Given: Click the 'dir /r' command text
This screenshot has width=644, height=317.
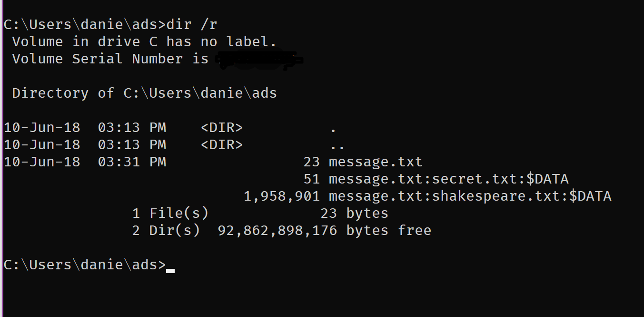Looking at the screenshot, I should [x=191, y=25].
